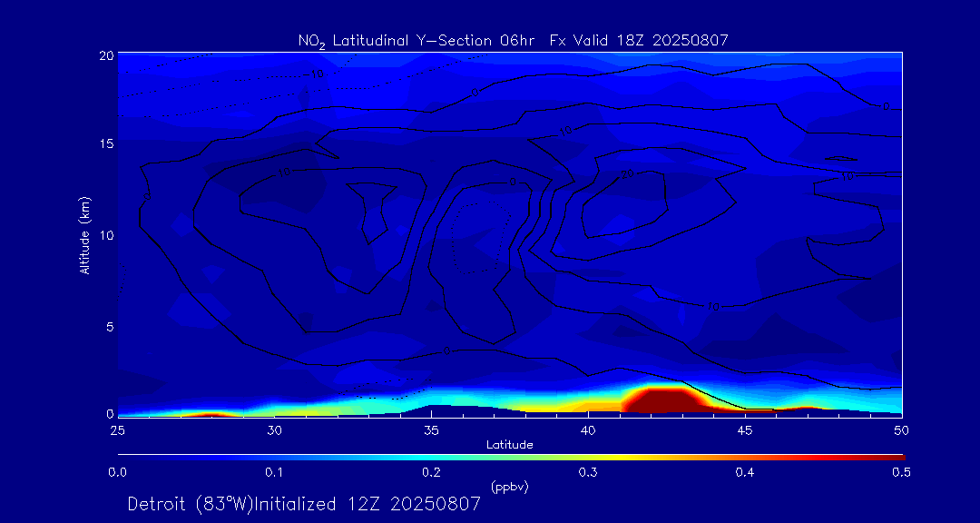This screenshot has height=523, width=980.
Task: Click latitude tick label 40
Action: pos(588,431)
